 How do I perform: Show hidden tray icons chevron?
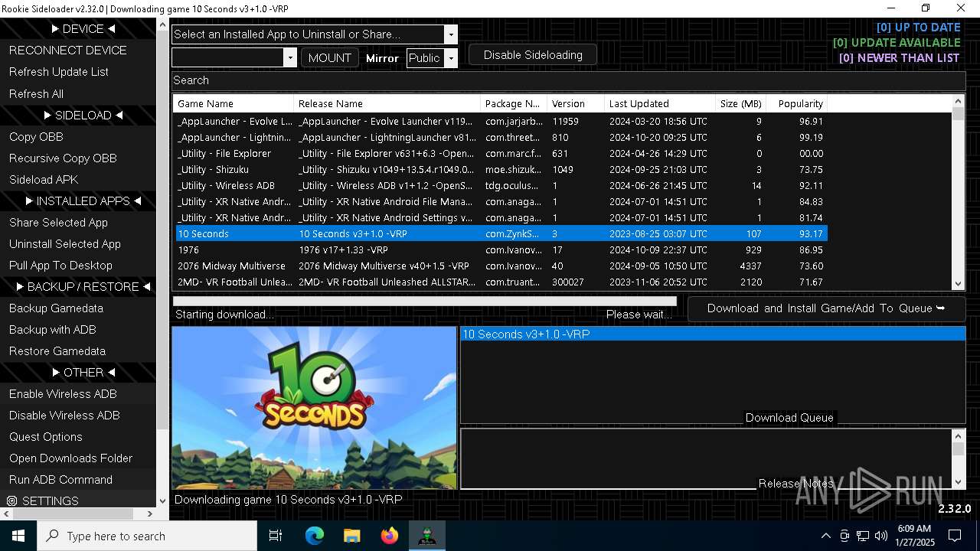pyautogui.click(x=825, y=536)
